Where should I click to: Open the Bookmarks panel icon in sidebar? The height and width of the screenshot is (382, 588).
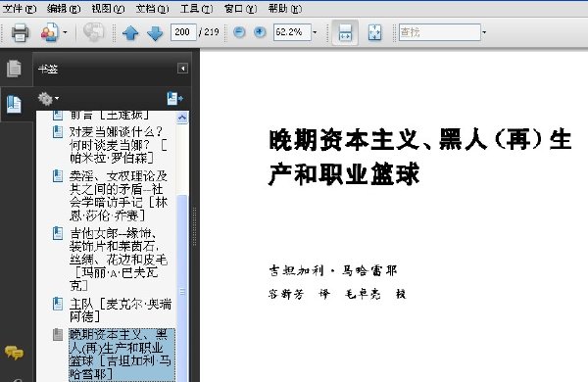[x=14, y=104]
